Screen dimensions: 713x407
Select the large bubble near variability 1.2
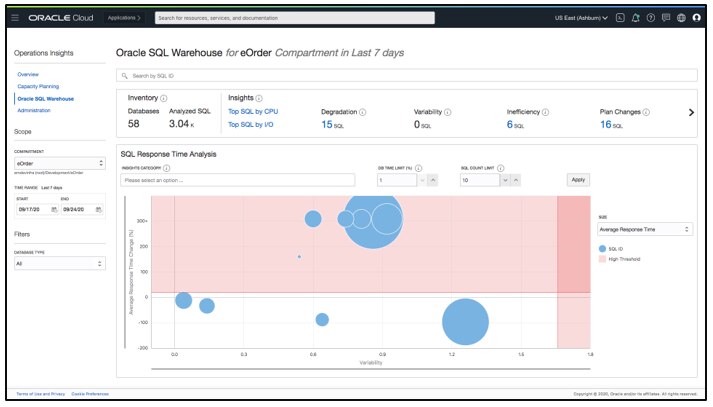pyautogui.click(x=465, y=322)
